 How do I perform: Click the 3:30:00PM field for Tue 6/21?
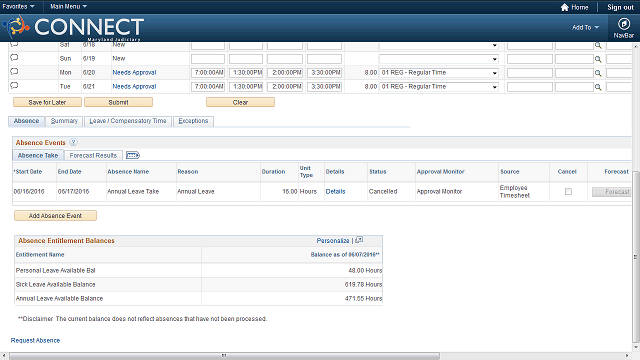(324, 87)
